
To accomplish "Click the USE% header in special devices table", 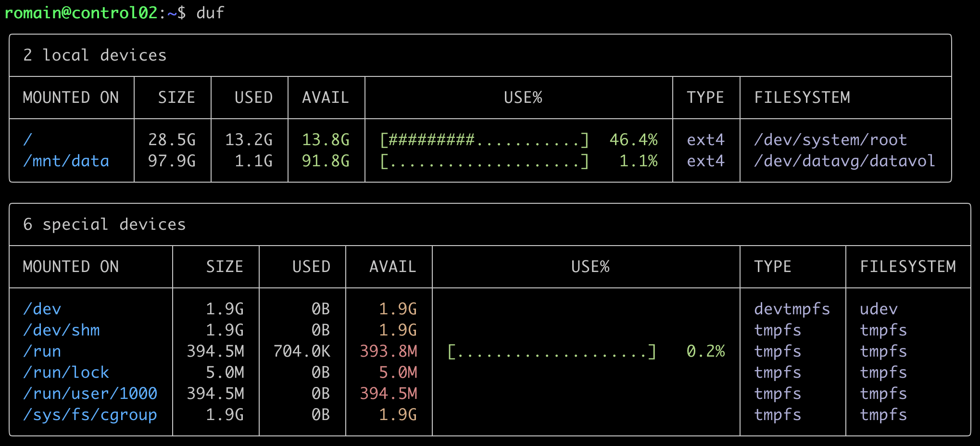I will (590, 267).
